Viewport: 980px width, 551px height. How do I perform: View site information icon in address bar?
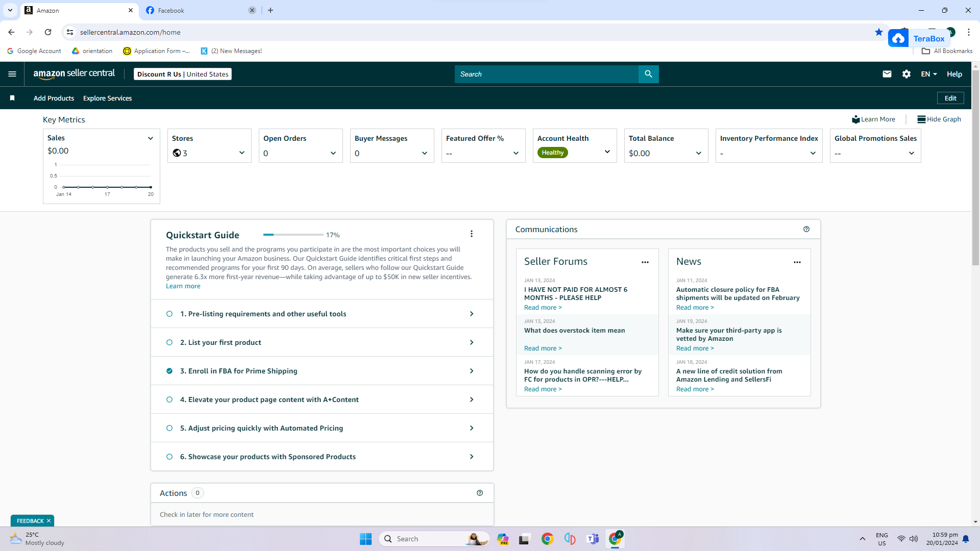(70, 32)
